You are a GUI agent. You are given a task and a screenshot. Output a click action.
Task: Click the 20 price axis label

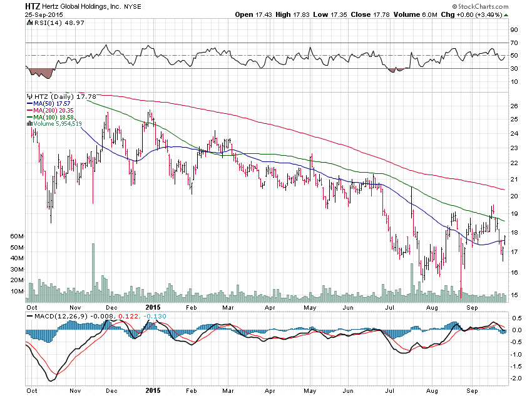coord(514,196)
